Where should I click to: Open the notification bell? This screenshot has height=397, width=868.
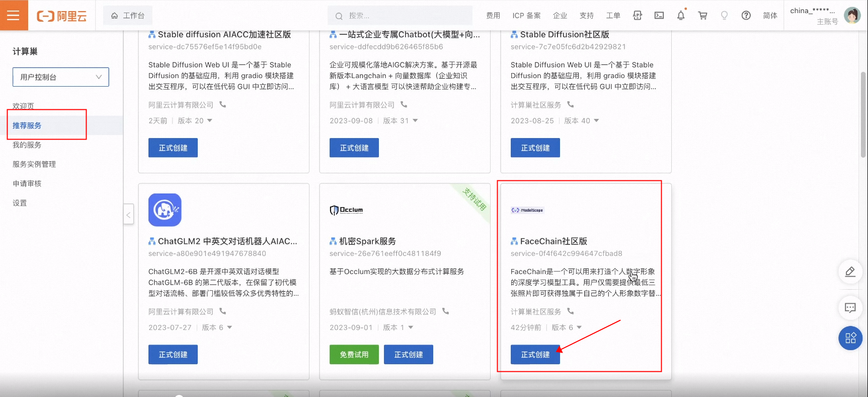[681, 16]
